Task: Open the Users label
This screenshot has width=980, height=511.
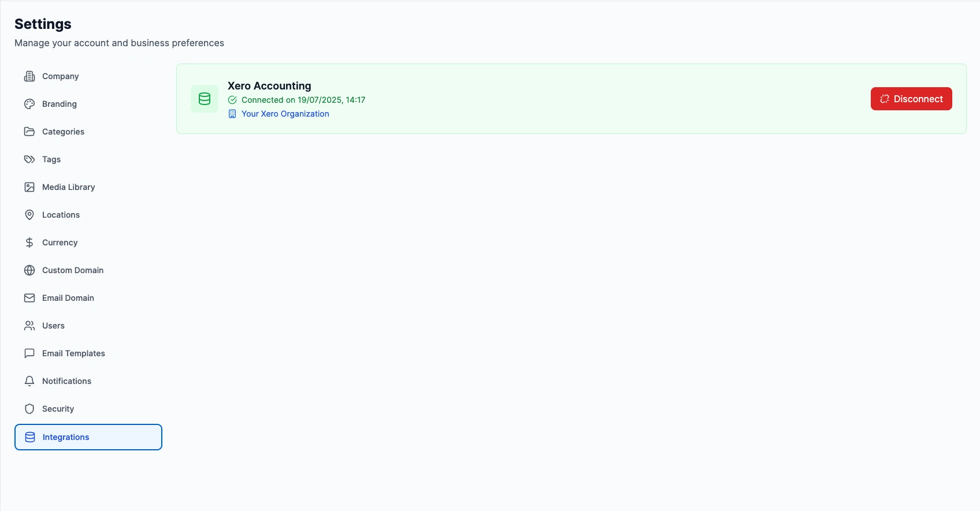Action: click(53, 326)
